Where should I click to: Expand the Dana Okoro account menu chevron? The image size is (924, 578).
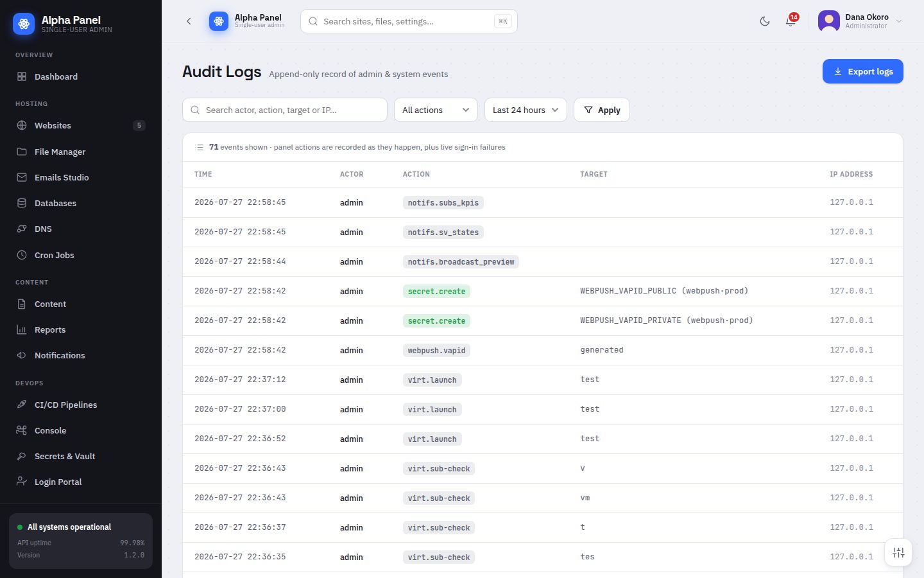click(x=899, y=21)
